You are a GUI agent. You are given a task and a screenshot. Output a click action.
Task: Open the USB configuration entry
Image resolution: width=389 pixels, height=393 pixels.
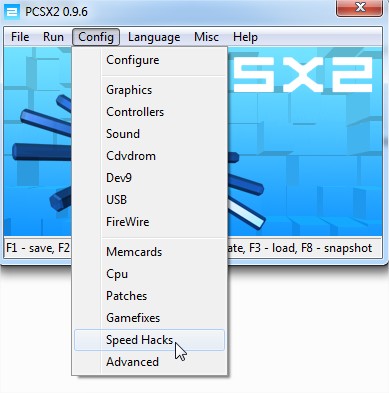[149, 200]
